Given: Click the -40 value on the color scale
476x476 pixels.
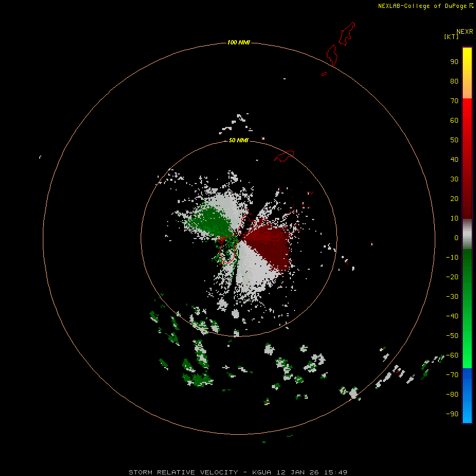Looking at the screenshot, I should pyautogui.click(x=452, y=316).
